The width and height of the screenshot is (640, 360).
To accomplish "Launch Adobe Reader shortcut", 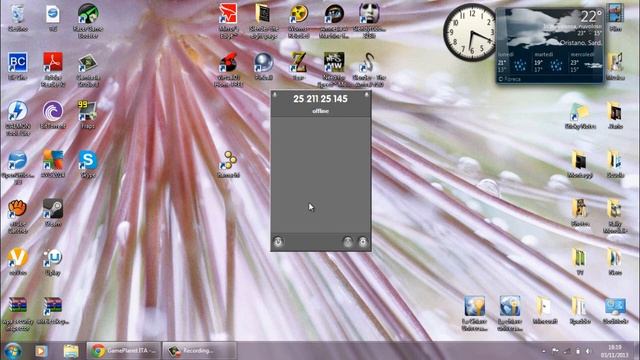I will point(53,69).
